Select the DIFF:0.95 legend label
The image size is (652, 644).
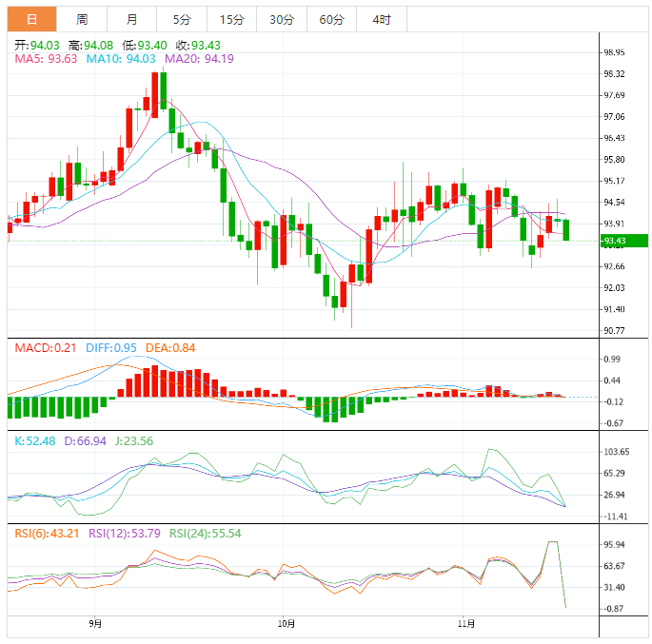pyautogui.click(x=112, y=348)
